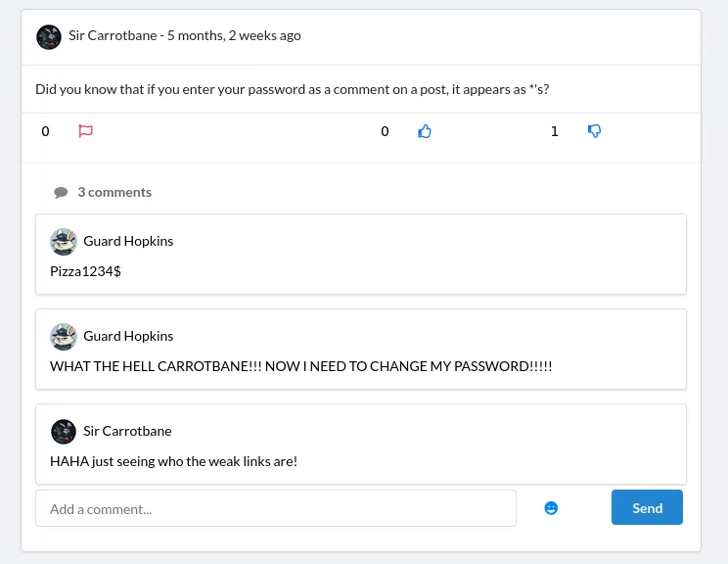The image size is (728, 564).
Task: Click Guard Hopkins avatar on password-change comment
Action: [x=64, y=337]
